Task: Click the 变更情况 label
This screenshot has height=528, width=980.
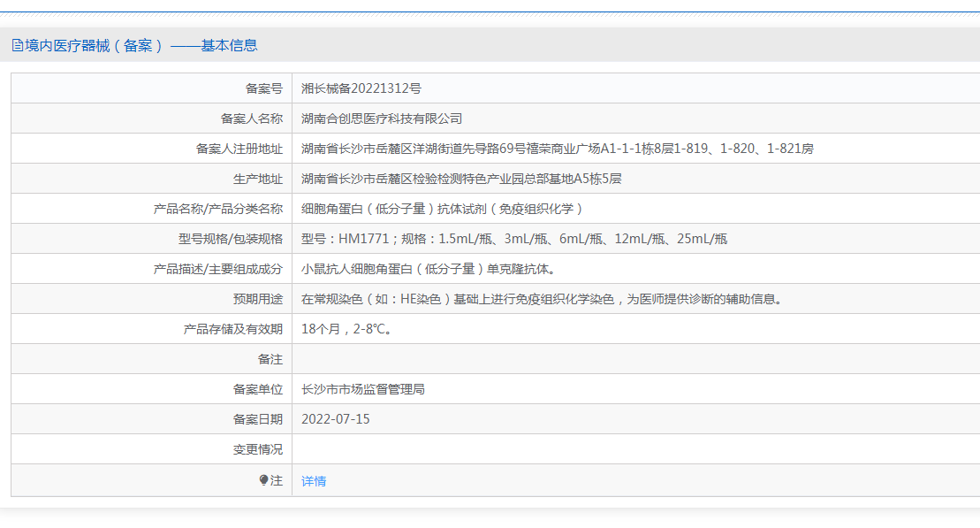Action: coord(257,448)
